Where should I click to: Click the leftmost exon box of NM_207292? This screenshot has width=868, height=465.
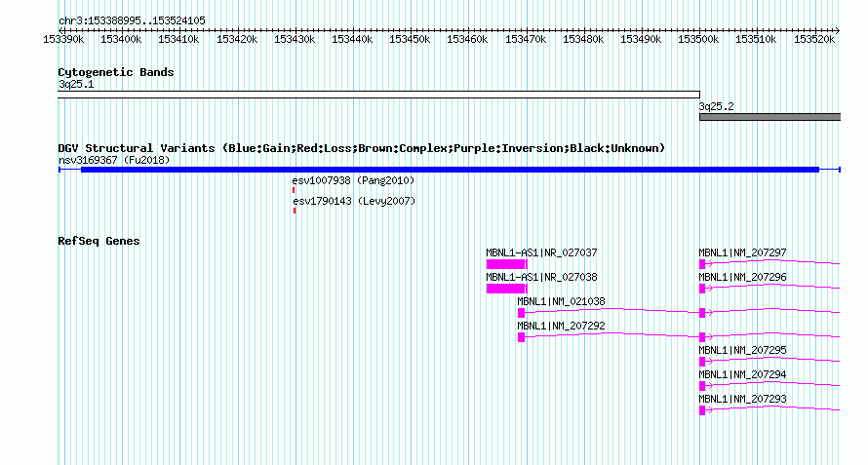pos(521,337)
